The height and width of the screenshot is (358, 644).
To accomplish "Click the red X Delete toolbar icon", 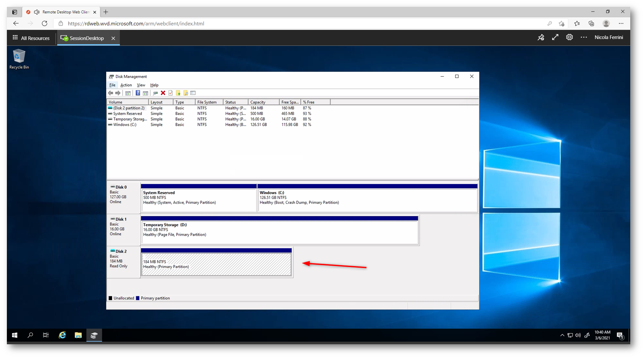I will click(x=163, y=93).
